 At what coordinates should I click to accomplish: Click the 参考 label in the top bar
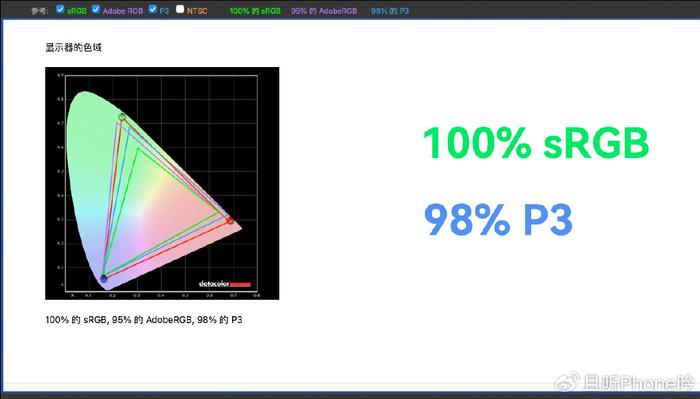(39, 11)
